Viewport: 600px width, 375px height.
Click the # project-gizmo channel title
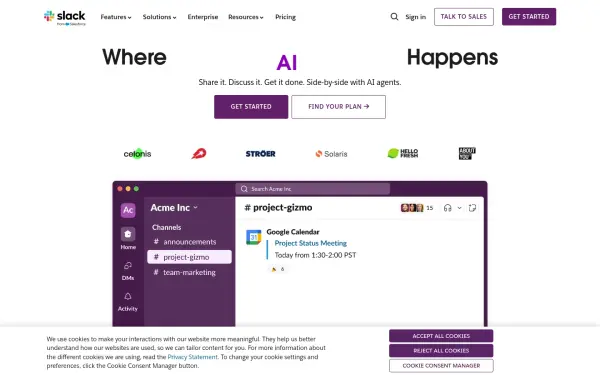278,207
